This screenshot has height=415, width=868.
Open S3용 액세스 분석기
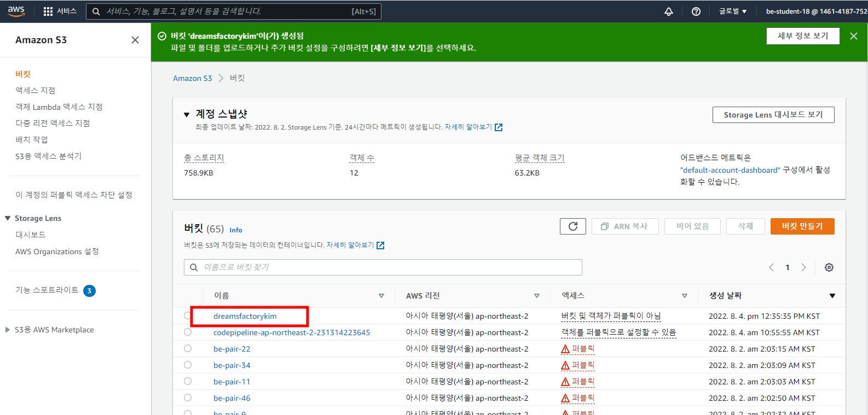point(48,156)
